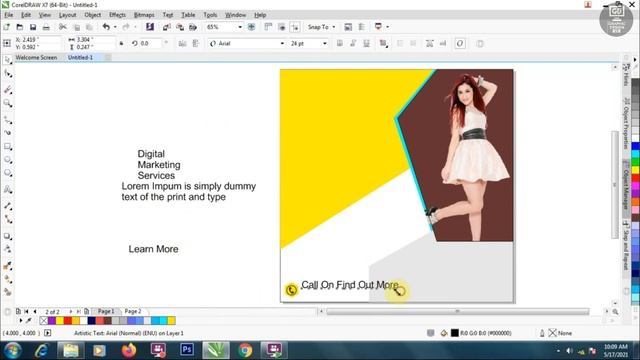The height and width of the screenshot is (360, 640).
Task: Select the Crop tool in toolbox
Action: (x=7, y=89)
